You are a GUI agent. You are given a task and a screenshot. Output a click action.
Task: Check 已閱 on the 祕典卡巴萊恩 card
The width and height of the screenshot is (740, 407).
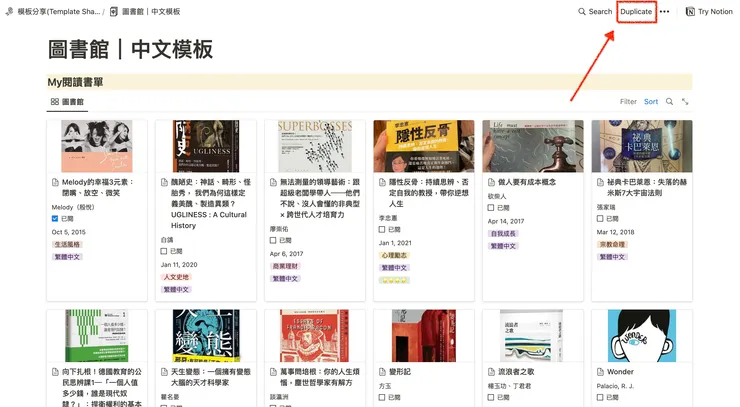(x=600, y=219)
